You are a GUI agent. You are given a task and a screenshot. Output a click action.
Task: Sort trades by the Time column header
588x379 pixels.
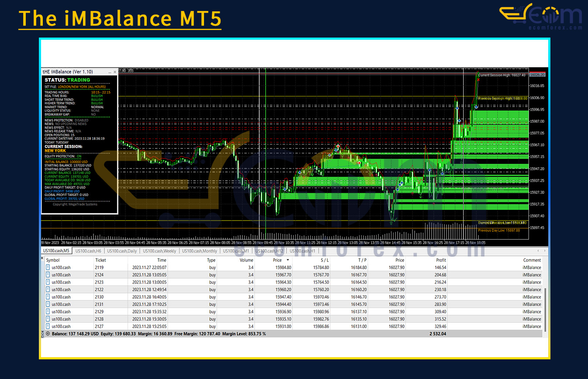[x=162, y=260]
